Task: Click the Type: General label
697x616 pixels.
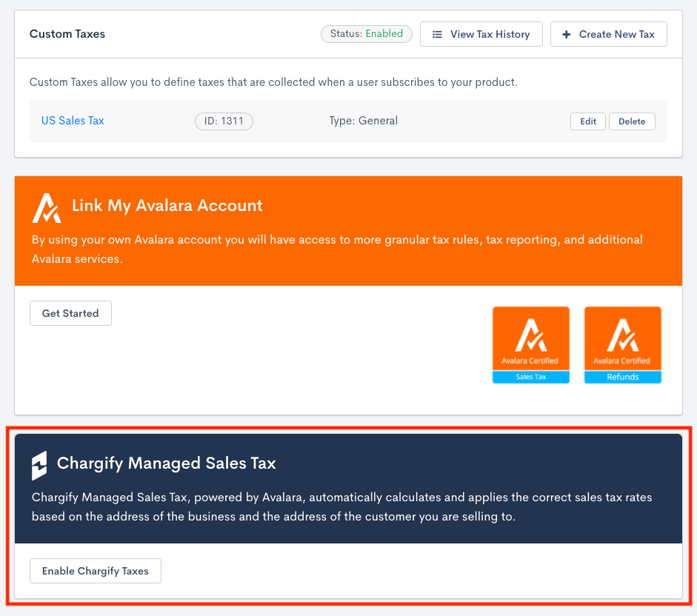Action: pyautogui.click(x=364, y=121)
